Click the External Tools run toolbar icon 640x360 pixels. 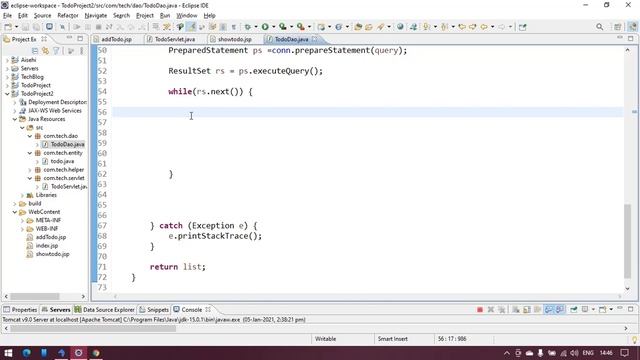tap(301, 27)
